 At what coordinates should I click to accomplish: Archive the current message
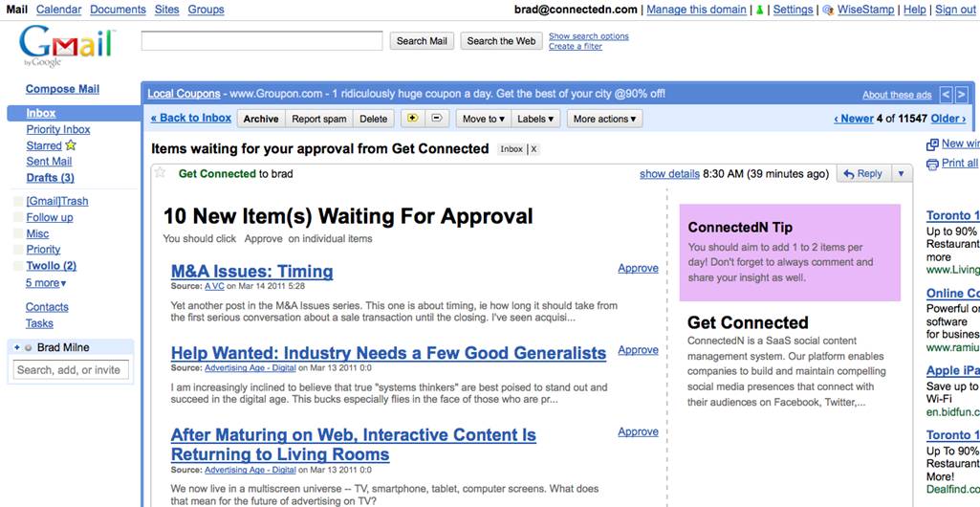point(261,119)
